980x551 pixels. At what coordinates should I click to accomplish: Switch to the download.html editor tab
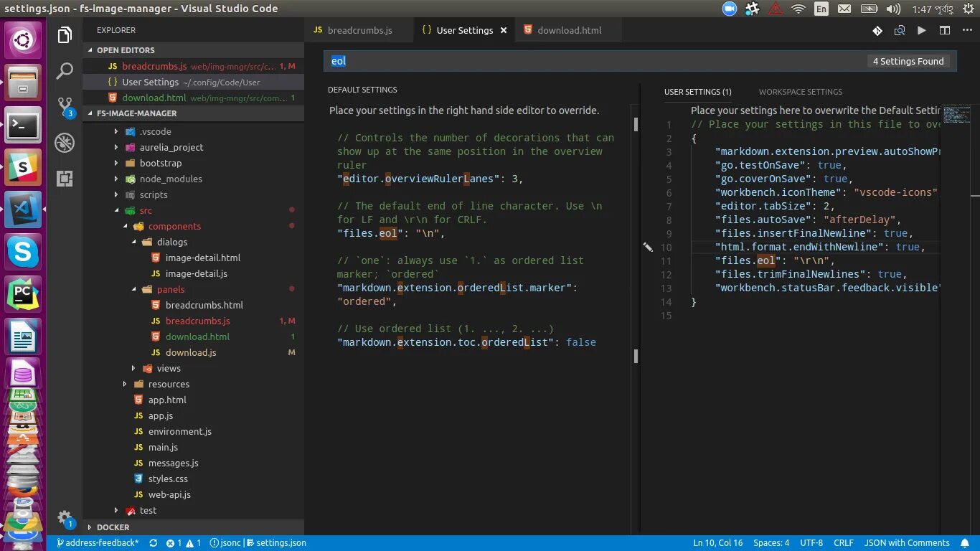pos(569,30)
